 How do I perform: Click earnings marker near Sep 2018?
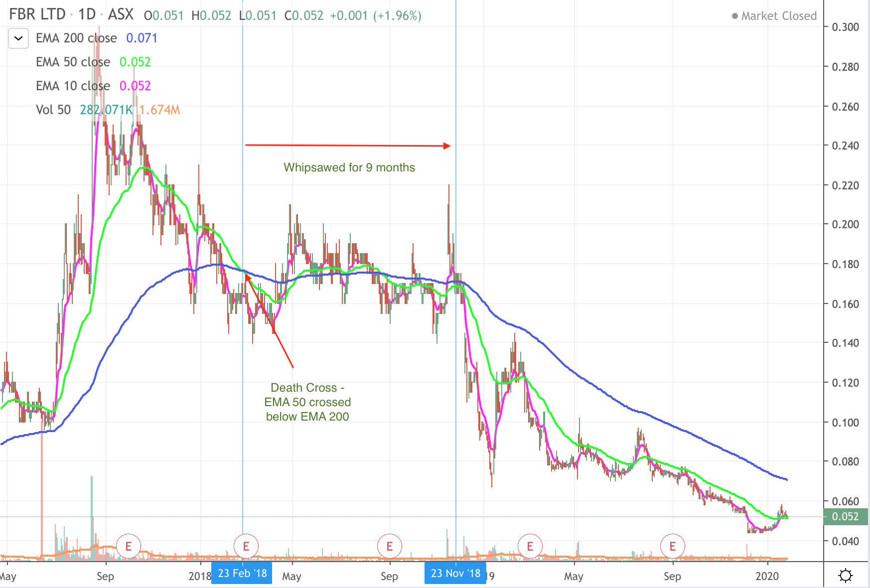click(x=390, y=547)
